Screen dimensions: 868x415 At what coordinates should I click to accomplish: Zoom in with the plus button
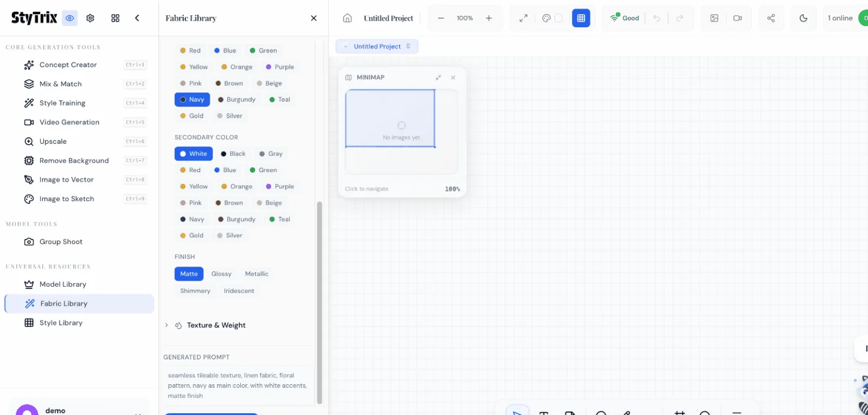[489, 18]
